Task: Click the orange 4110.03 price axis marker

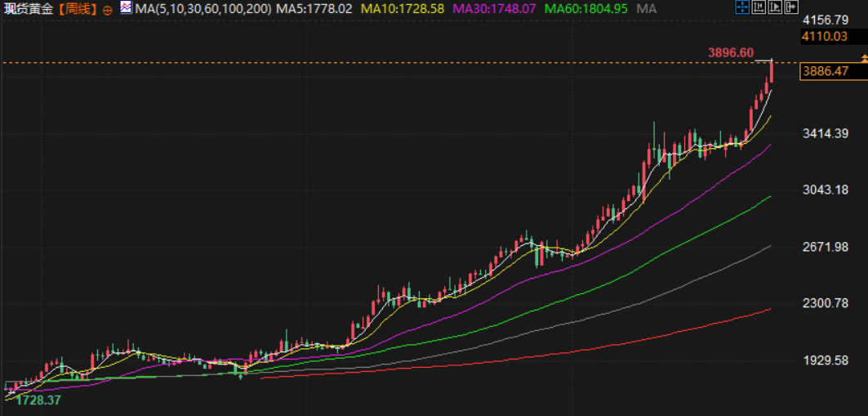Action: click(826, 36)
